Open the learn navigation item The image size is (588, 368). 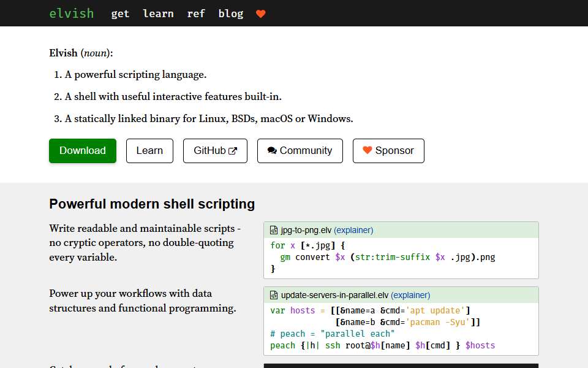coord(158,13)
